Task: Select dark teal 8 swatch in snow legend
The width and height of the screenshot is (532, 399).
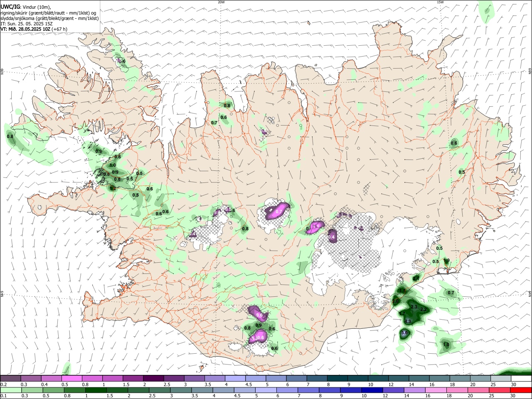Action: 337,378
